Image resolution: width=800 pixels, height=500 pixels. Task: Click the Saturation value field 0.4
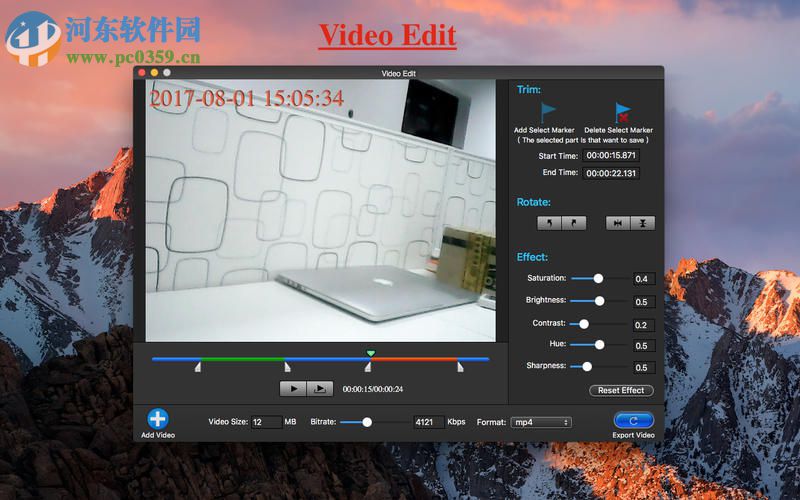pyautogui.click(x=644, y=279)
